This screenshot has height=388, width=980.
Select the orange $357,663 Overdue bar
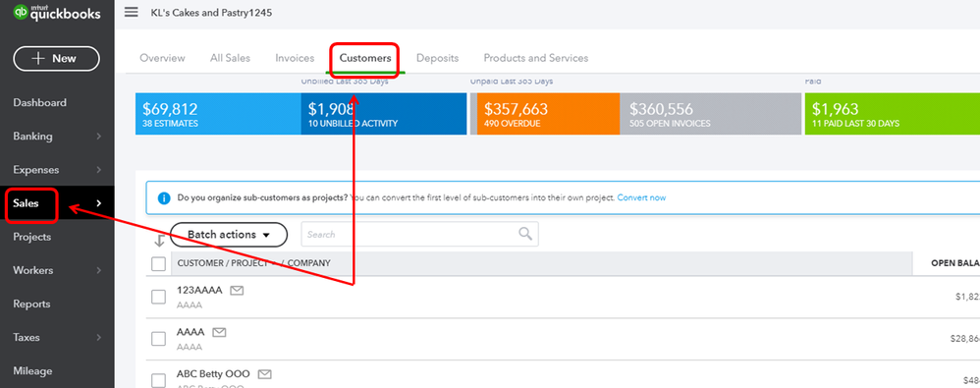point(548,114)
